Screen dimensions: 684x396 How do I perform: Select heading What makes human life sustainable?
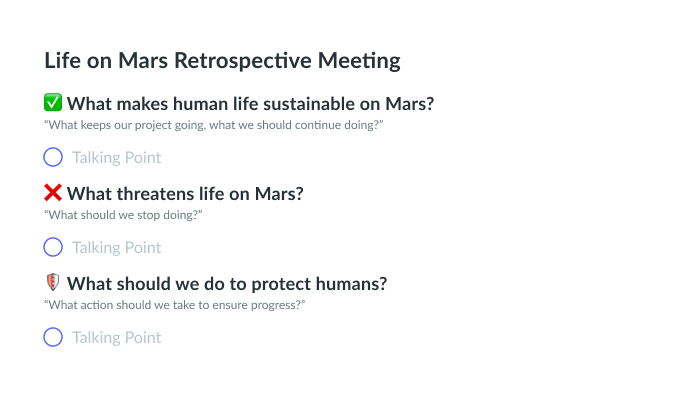click(250, 104)
